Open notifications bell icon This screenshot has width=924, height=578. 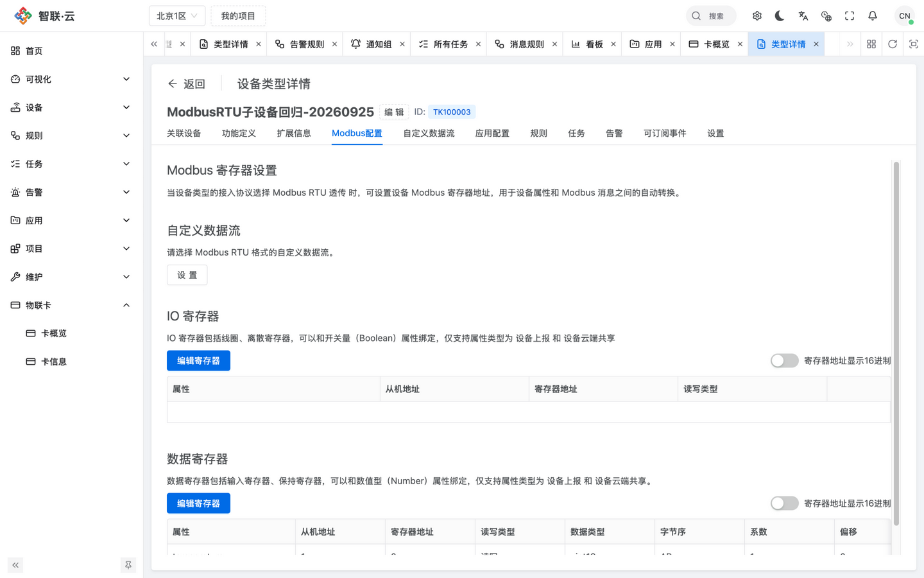click(x=873, y=16)
